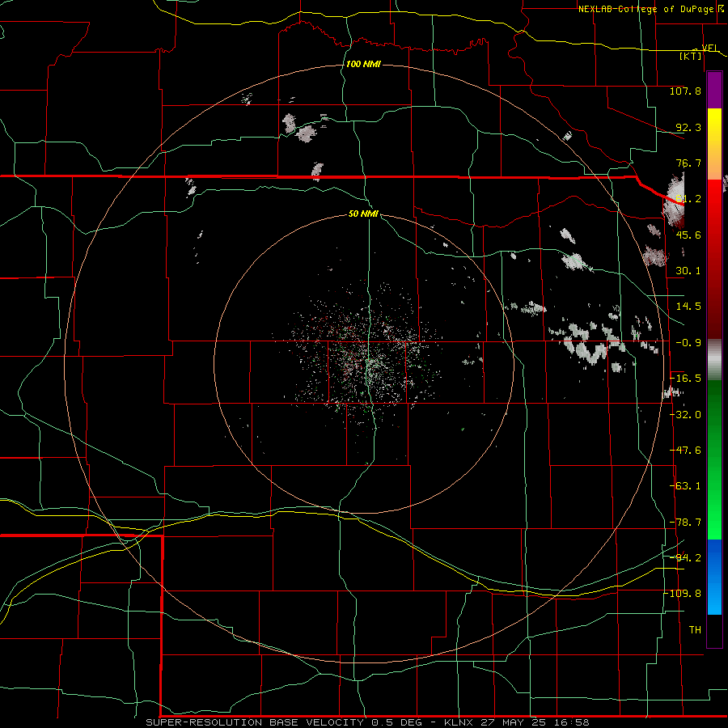
Task: Click the purple segment of the color bar
Action: click(x=714, y=90)
